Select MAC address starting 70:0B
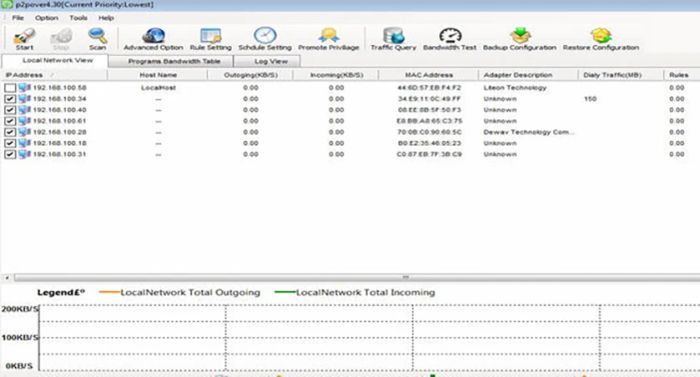 pos(429,132)
